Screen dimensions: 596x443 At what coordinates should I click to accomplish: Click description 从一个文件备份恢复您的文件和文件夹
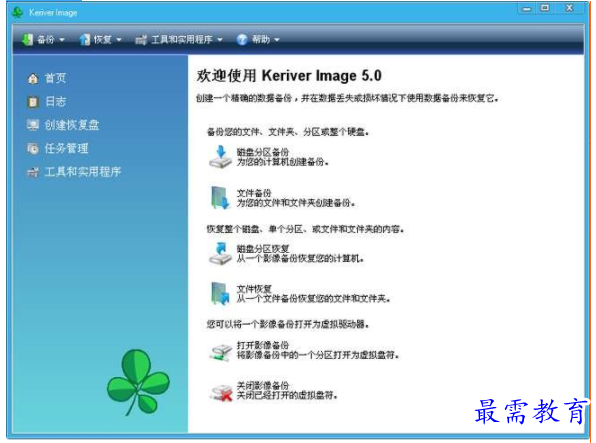314,299
